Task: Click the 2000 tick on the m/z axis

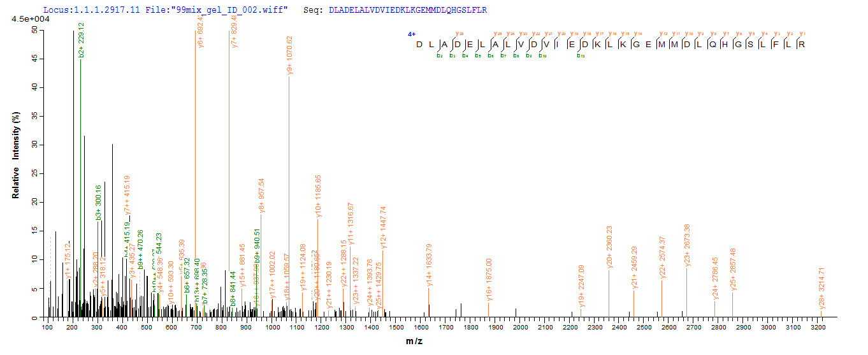Action: coord(520,327)
